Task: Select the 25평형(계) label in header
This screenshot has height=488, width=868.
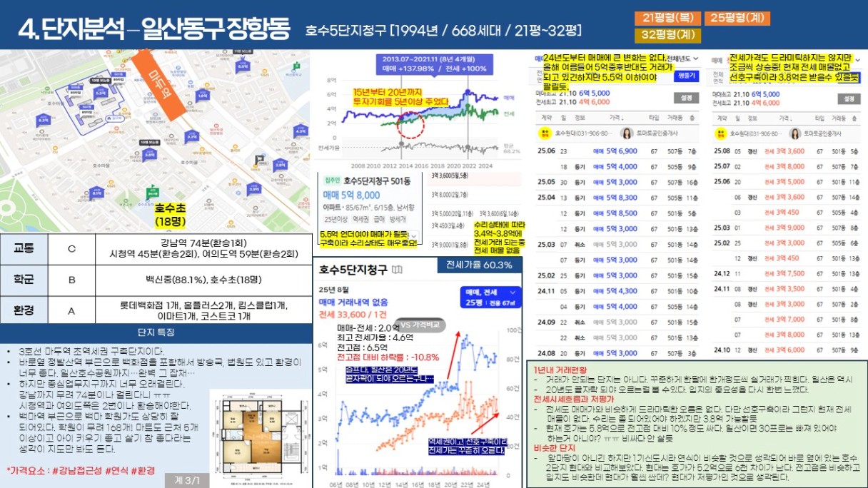Action: tap(737, 19)
